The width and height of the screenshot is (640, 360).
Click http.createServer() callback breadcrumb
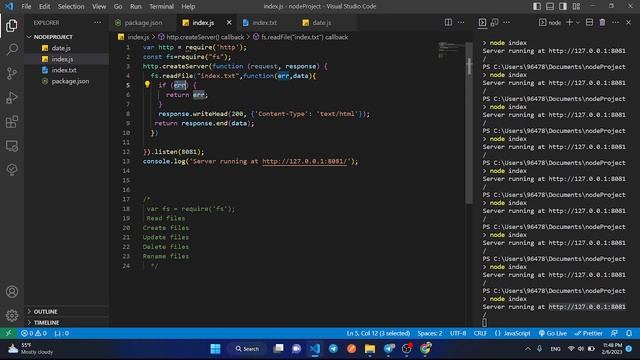(x=201, y=37)
